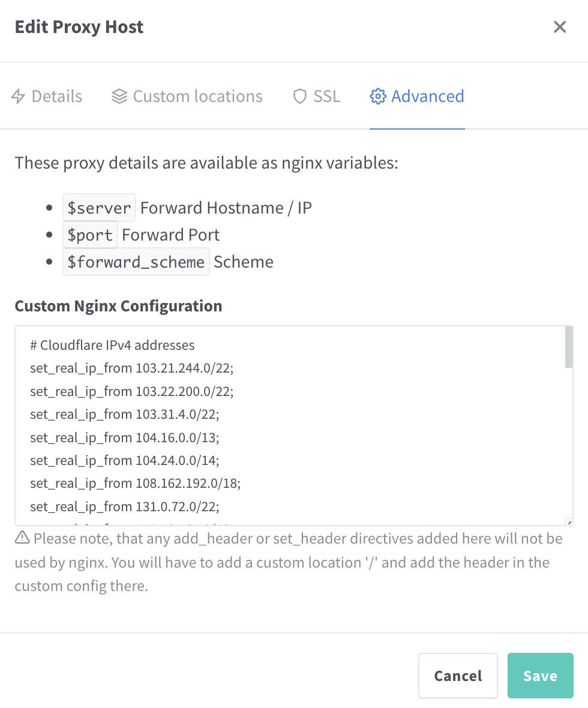This screenshot has height=708, width=588.
Task: Click the $port variable badge
Action: [90, 235]
